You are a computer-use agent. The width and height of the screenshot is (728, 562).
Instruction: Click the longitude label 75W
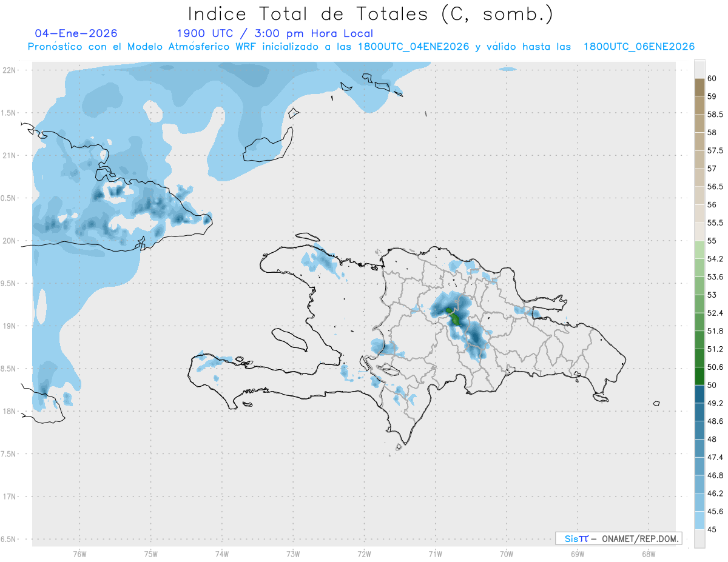point(151,554)
